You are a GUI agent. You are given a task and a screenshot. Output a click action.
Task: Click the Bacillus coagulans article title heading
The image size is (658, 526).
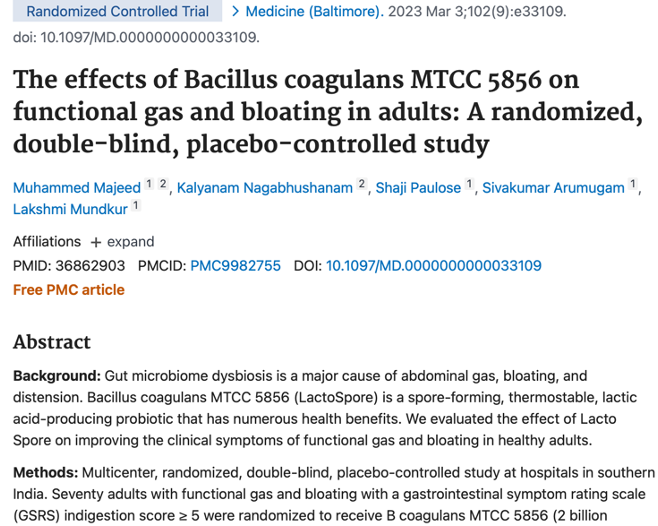(326, 112)
